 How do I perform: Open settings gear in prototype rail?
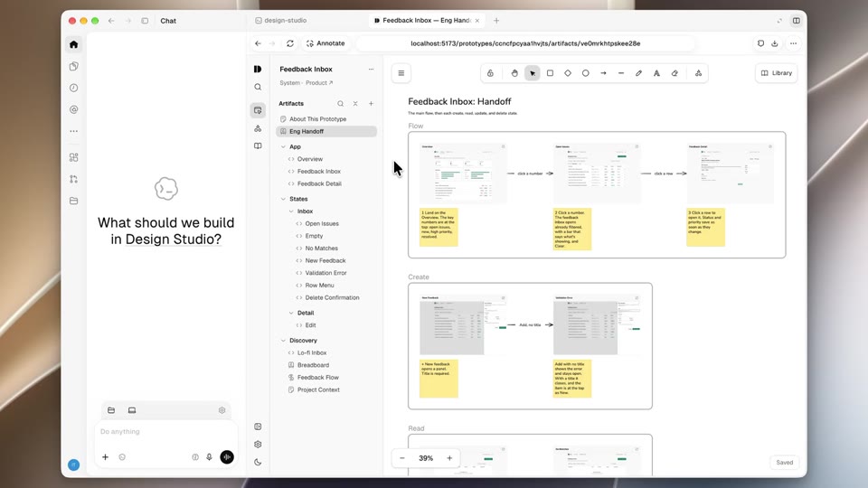click(258, 445)
